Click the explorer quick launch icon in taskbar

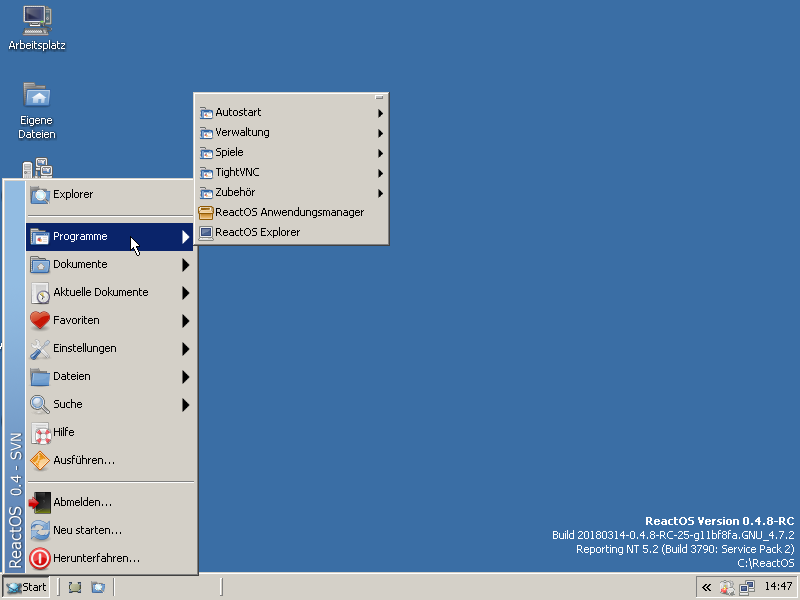[98, 587]
